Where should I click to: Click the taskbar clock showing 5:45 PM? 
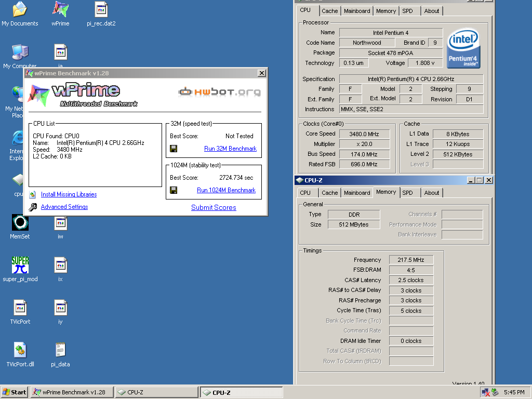tap(514, 392)
